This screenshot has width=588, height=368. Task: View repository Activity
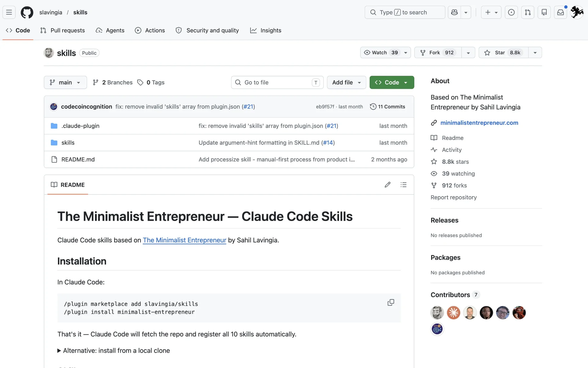tap(452, 150)
